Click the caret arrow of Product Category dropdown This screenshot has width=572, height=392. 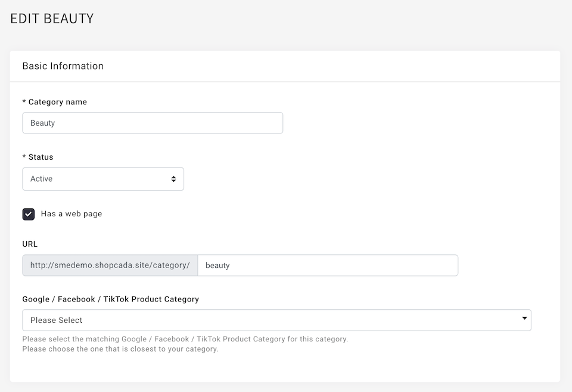[524, 318]
